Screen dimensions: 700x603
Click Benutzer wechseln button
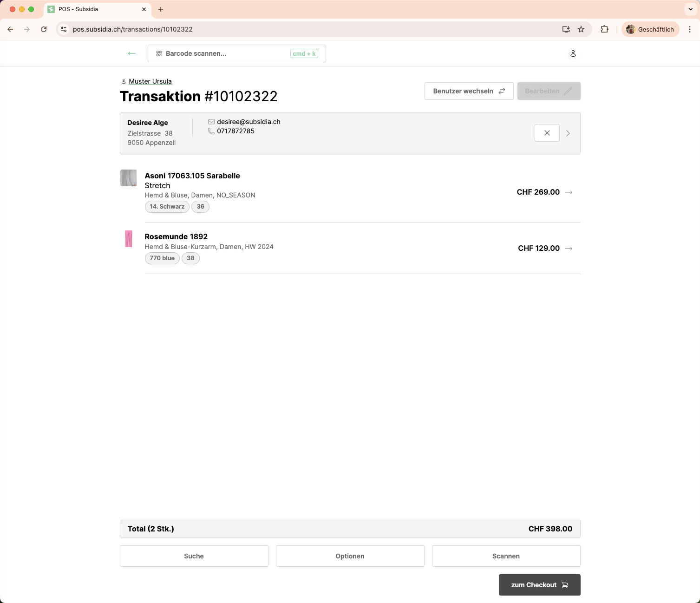pos(469,91)
